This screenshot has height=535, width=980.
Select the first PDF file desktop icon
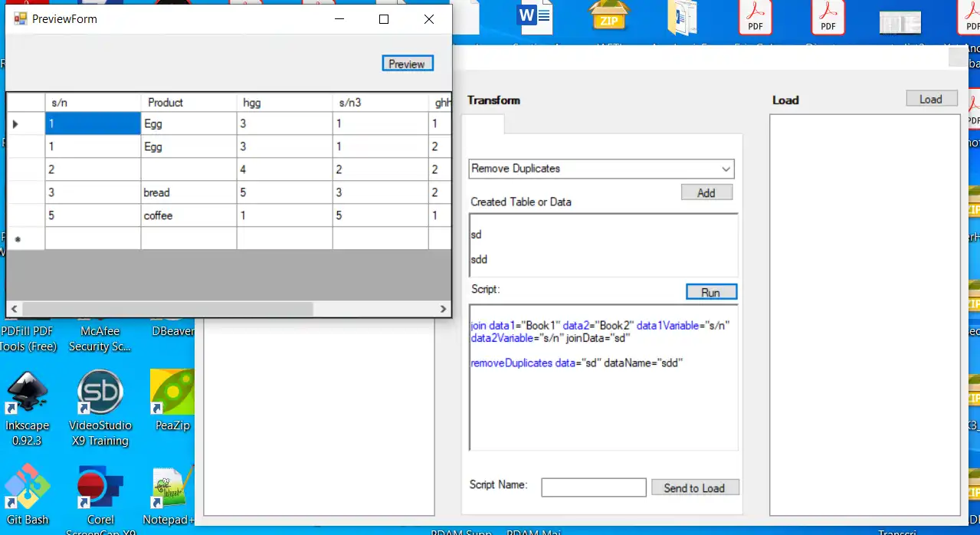click(x=755, y=17)
